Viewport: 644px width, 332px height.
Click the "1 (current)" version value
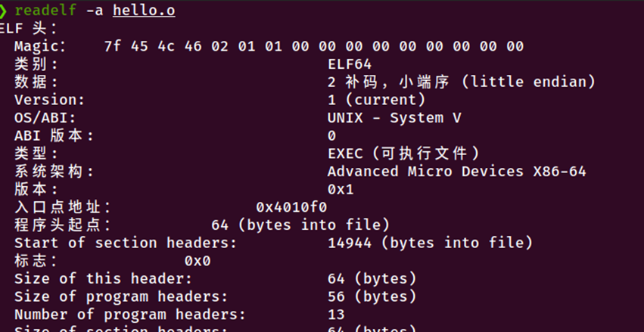point(376,100)
